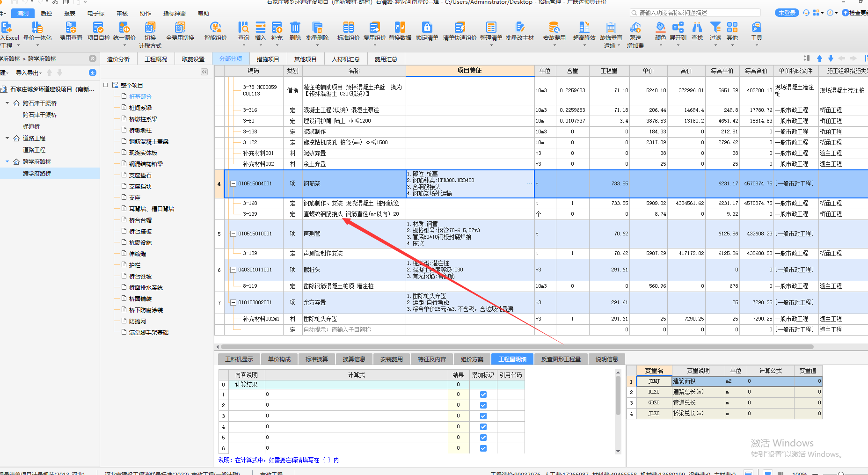Viewport: 868px width, 475px height.
Task: Switch to the 人材机汇总 tab
Action: (x=346, y=59)
